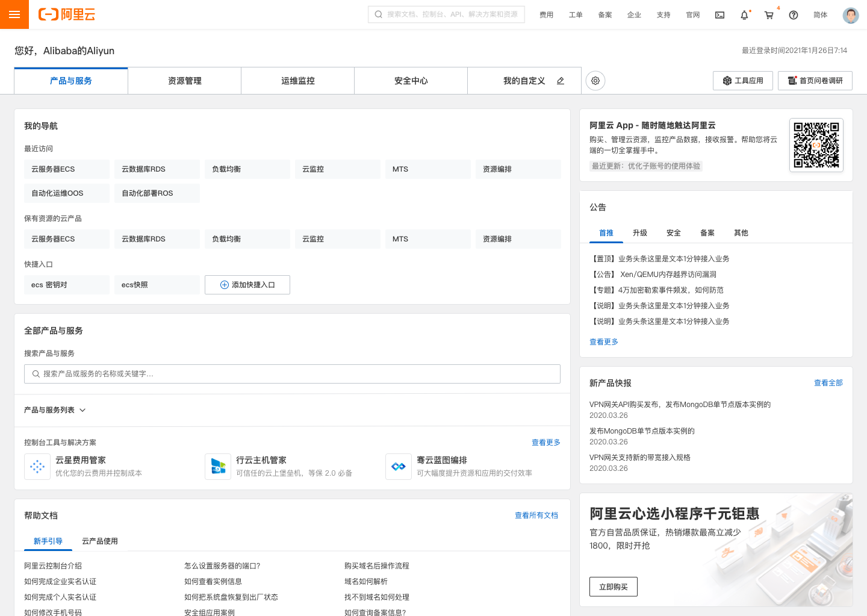Viewport: 867px width, 616px height.
Task: Click the 骞云蓝图编排 icon
Action: click(399, 467)
